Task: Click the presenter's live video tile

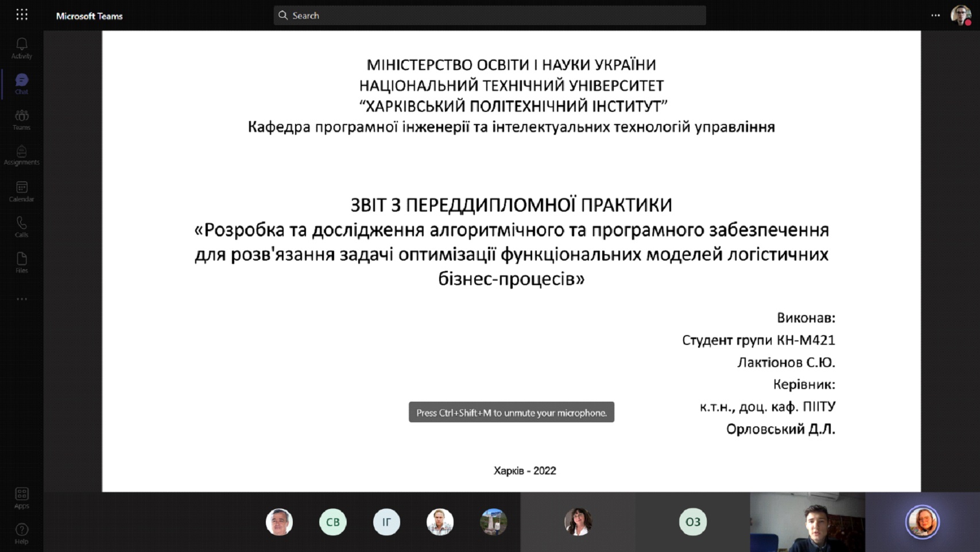Action: pos(807,522)
